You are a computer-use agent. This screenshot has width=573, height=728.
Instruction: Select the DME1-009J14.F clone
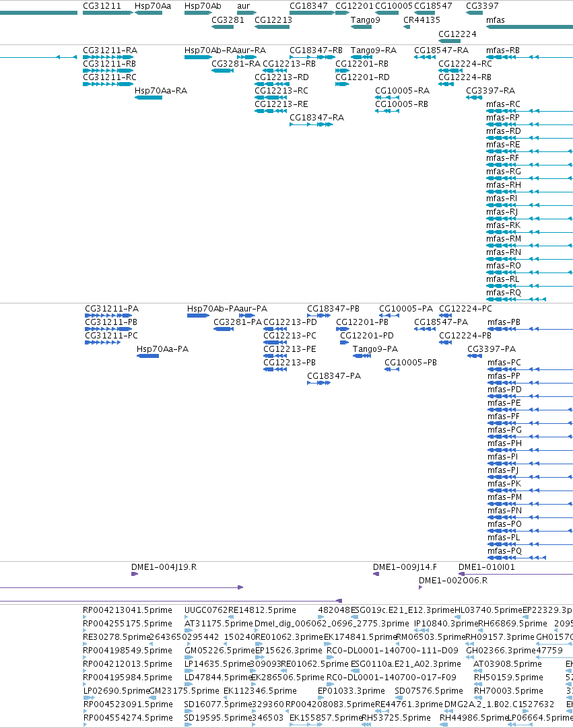(376, 575)
